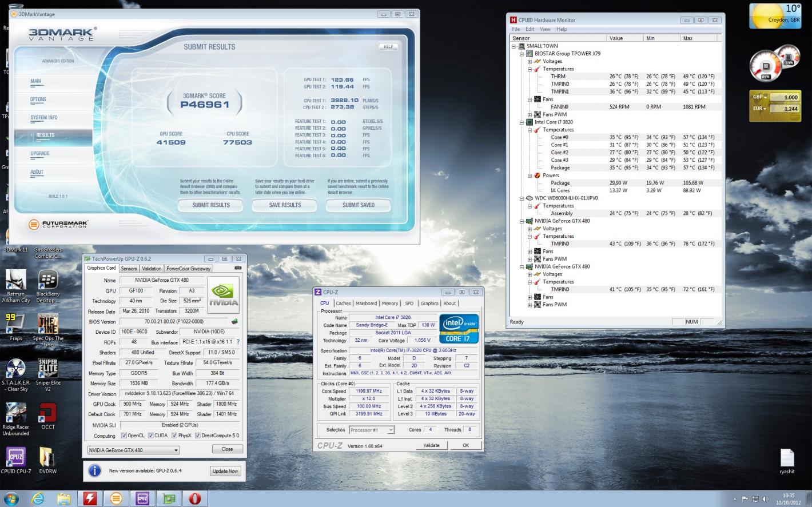812x507 pixels.
Task: Toggle the DirectCompute 5.0 checkbox
Action: point(198,436)
